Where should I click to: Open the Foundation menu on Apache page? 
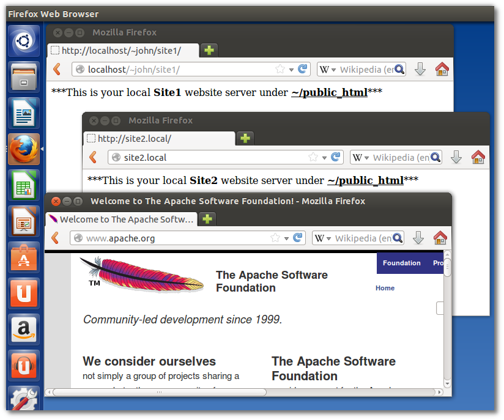(401, 263)
